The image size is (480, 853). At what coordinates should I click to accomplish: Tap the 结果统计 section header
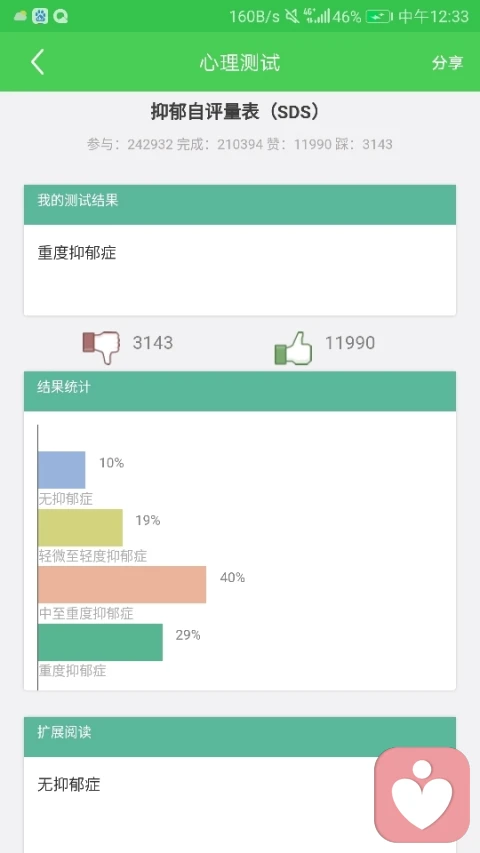[x=239, y=391]
